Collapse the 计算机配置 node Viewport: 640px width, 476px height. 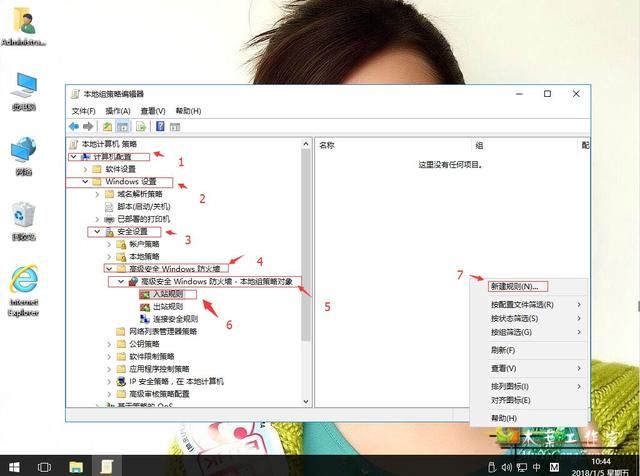(x=73, y=157)
